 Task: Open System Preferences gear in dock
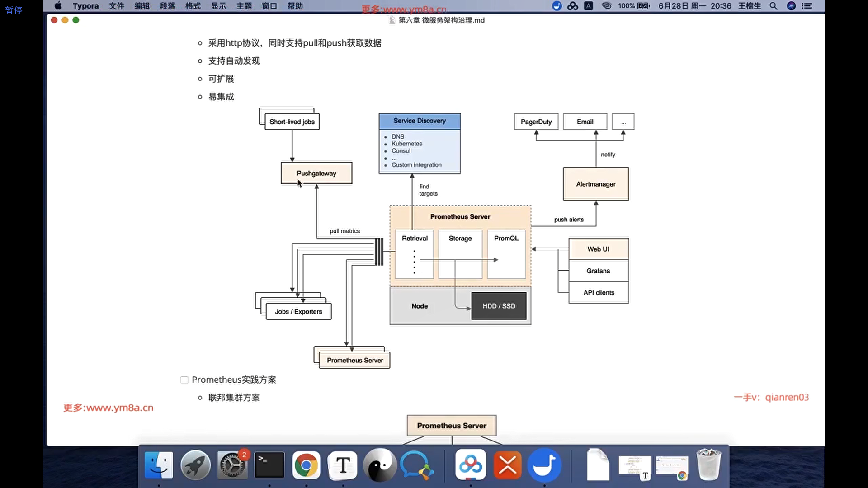232,465
